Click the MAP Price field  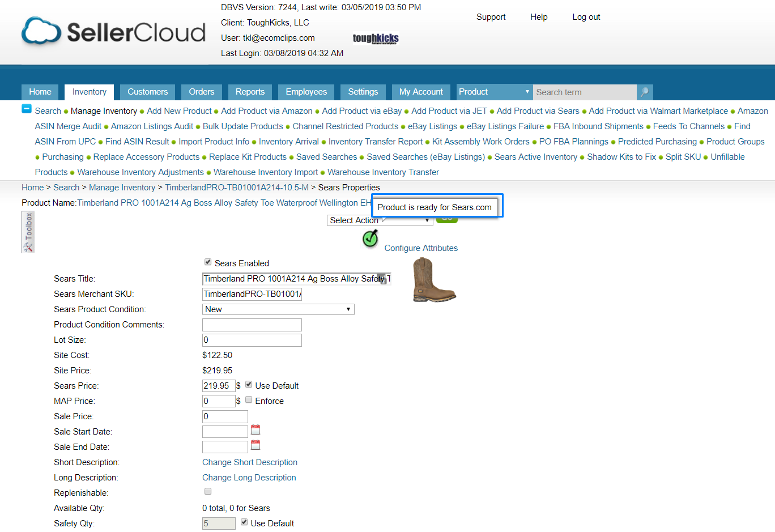pyautogui.click(x=219, y=401)
